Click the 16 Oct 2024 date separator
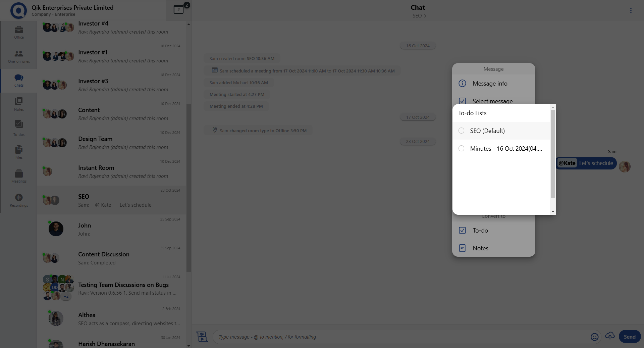Image resolution: width=644 pixels, height=348 pixels. (x=418, y=46)
